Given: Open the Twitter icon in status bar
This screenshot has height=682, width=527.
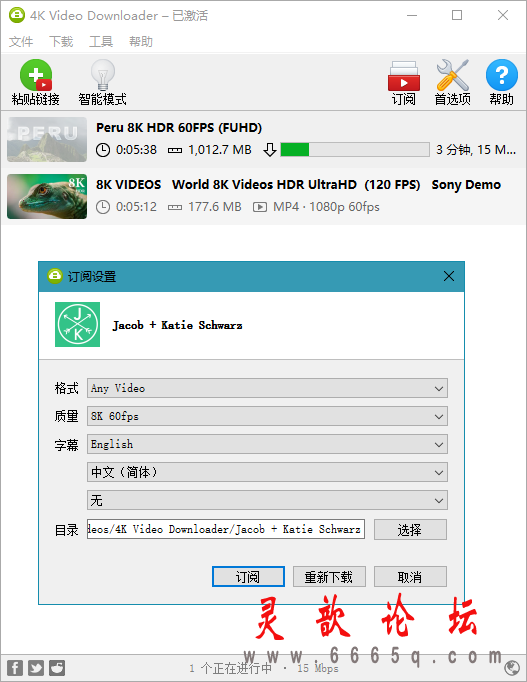Looking at the screenshot, I should click(x=36, y=668).
